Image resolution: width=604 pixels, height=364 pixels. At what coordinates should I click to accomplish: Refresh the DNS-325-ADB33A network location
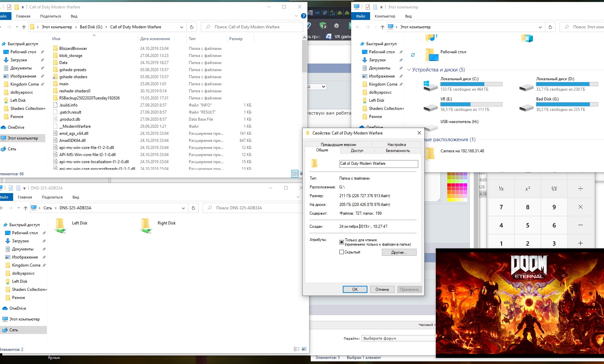tap(193, 208)
